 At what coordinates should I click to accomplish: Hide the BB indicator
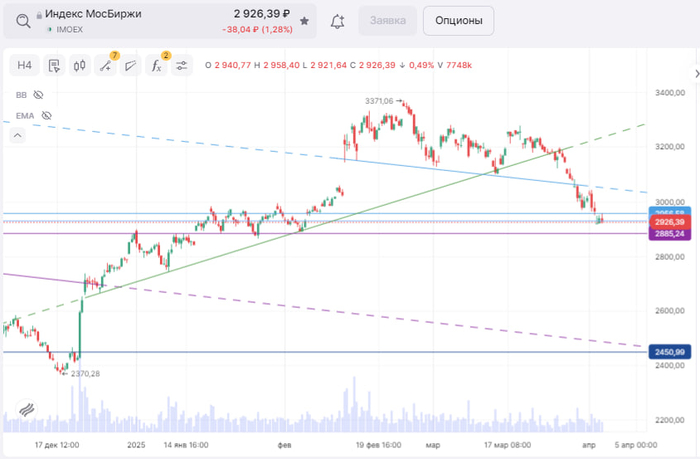click(39, 95)
